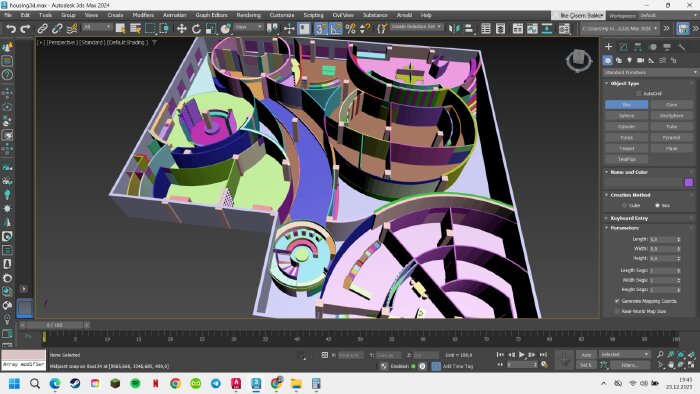Toggle Generate Mapping Coords checkbox

[x=617, y=301]
